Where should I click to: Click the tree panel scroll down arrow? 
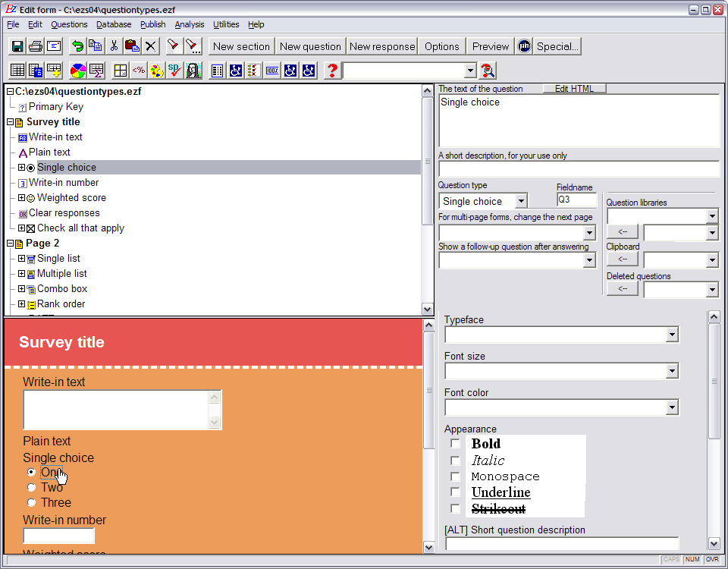(x=427, y=309)
